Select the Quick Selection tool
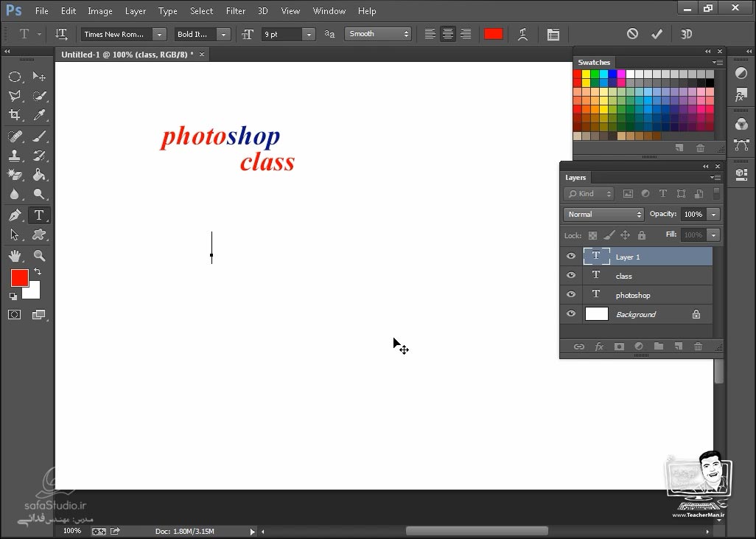The width and height of the screenshot is (756, 539). pyautogui.click(x=39, y=96)
